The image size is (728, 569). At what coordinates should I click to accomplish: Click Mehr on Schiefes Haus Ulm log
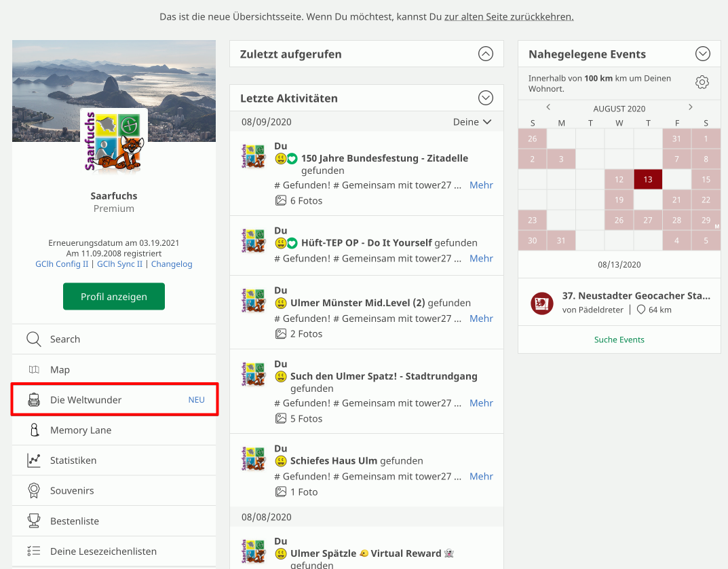pos(481,476)
